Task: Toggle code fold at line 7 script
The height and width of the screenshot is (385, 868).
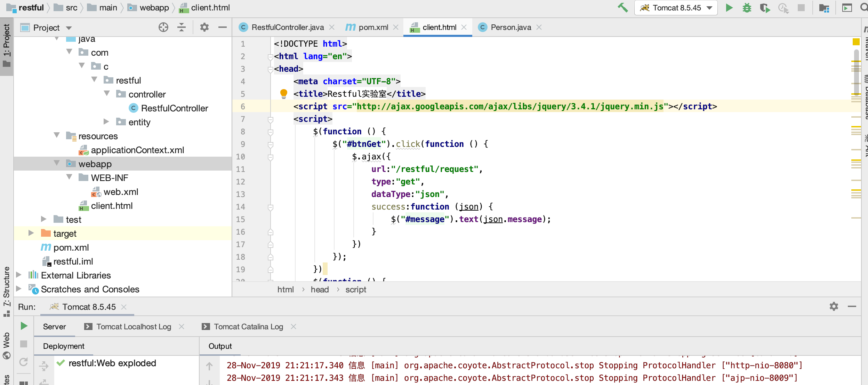Action: click(x=271, y=119)
